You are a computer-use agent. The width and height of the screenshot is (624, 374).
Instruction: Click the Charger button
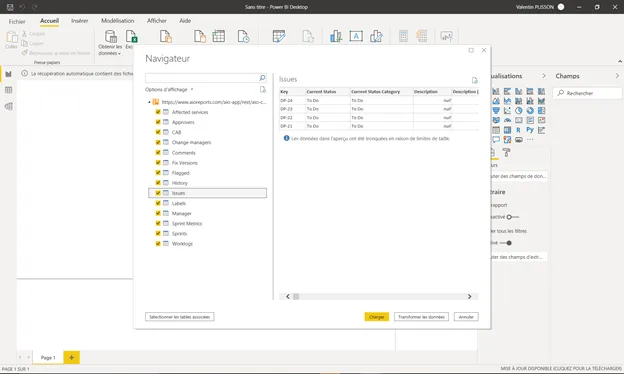coord(376,317)
